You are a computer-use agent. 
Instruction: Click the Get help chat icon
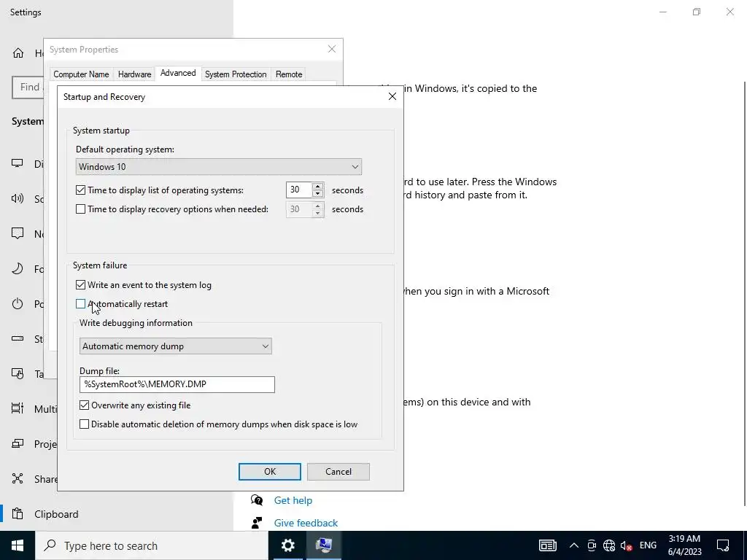point(257,500)
